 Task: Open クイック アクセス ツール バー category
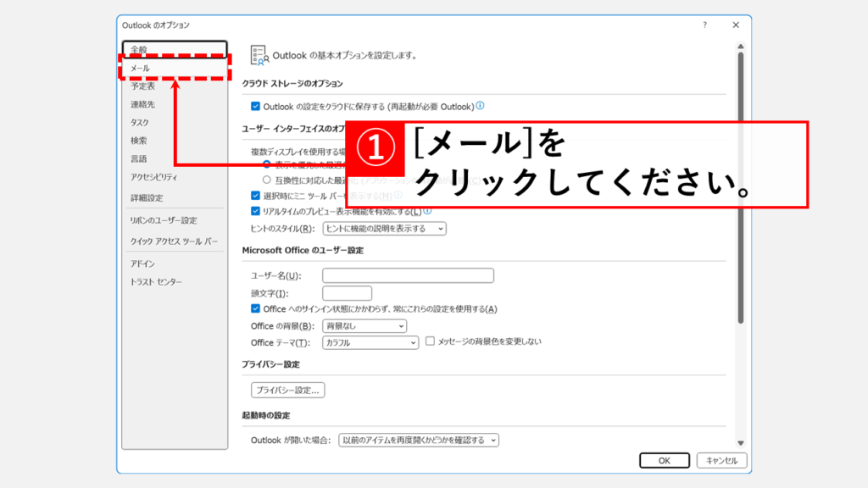point(175,241)
